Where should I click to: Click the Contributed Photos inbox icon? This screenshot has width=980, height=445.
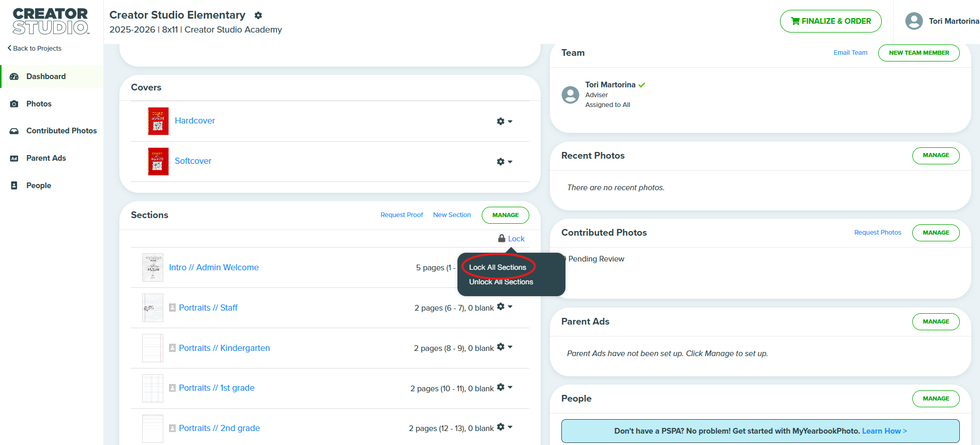14,131
